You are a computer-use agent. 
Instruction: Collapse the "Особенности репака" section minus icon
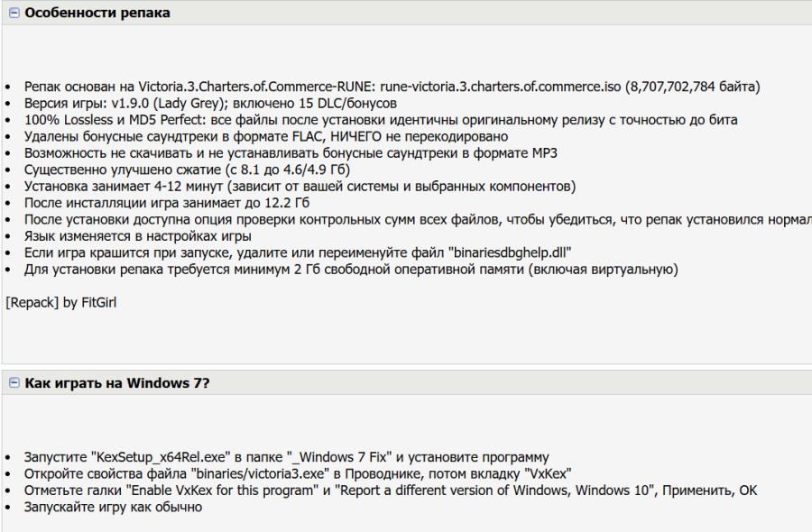[x=14, y=14]
